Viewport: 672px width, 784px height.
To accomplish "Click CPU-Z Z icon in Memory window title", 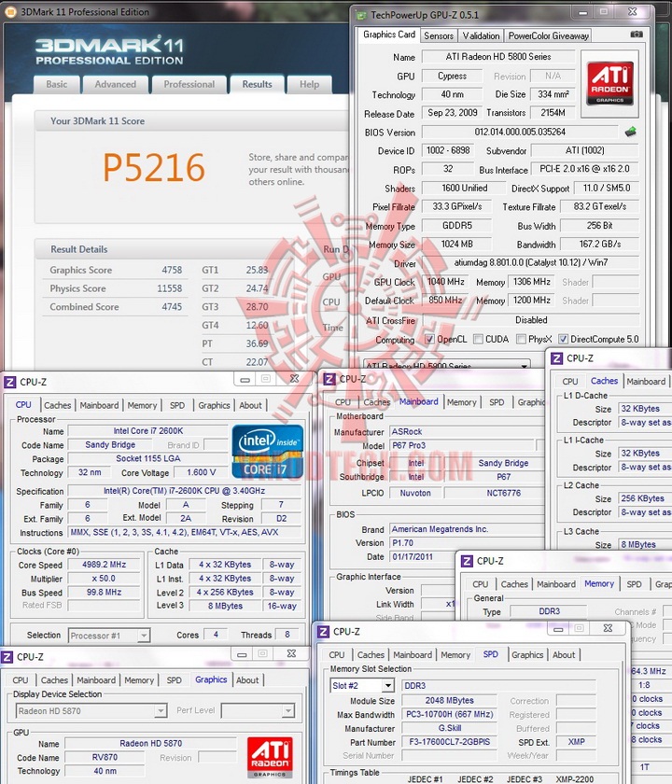I will coord(466,561).
